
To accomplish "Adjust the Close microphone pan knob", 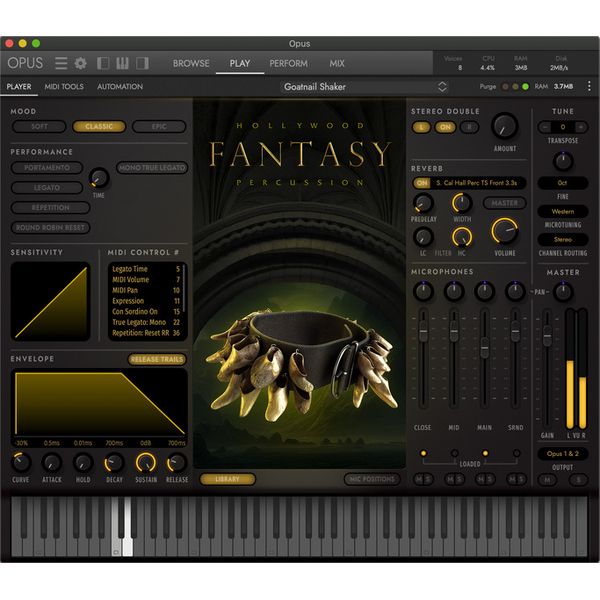I will (x=423, y=291).
